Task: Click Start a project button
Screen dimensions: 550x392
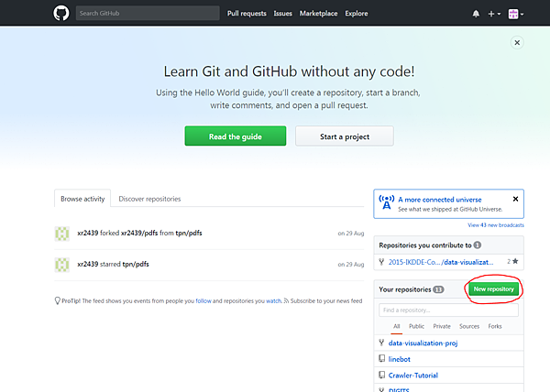Action: click(x=345, y=136)
